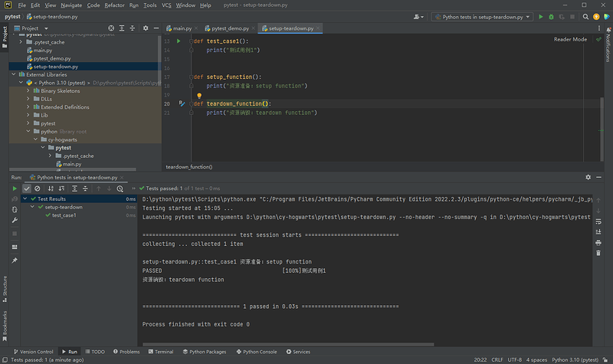Toggle soft-wrap in console output
This screenshot has height=364, width=613.
click(x=598, y=221)
